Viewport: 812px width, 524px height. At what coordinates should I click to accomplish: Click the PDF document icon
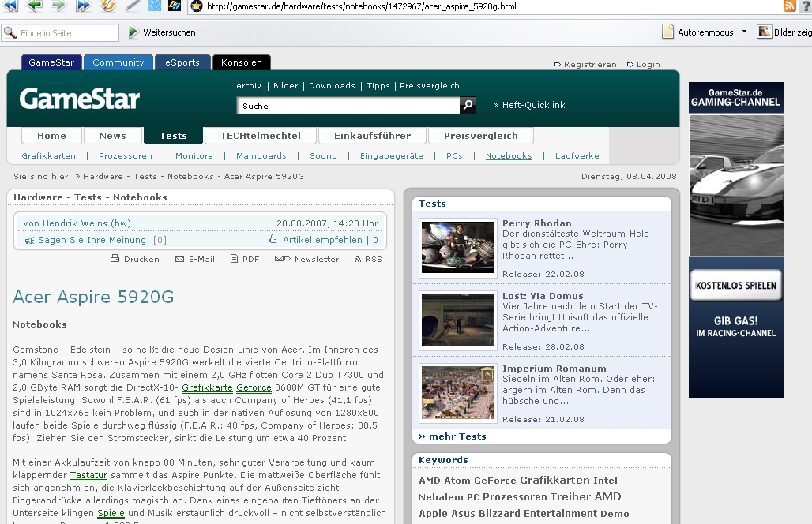[234, 259]
